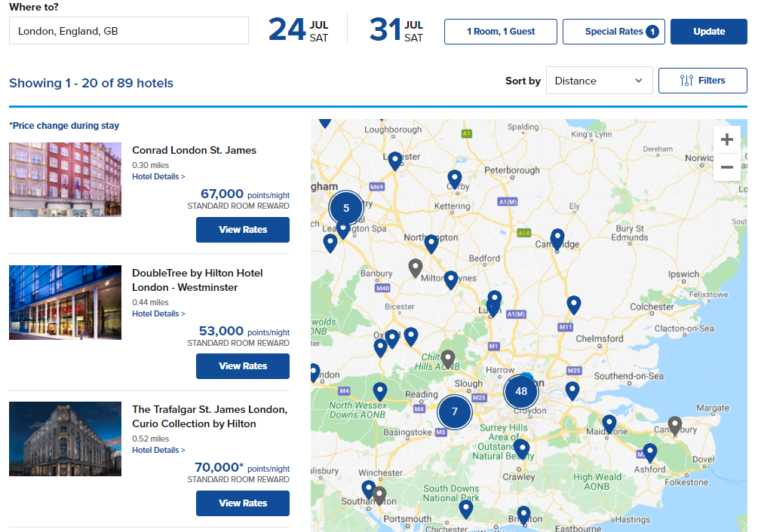The image size is (758, 532).
Task: Click the 0.52 miles distance text
Action: tap(151, 439)
